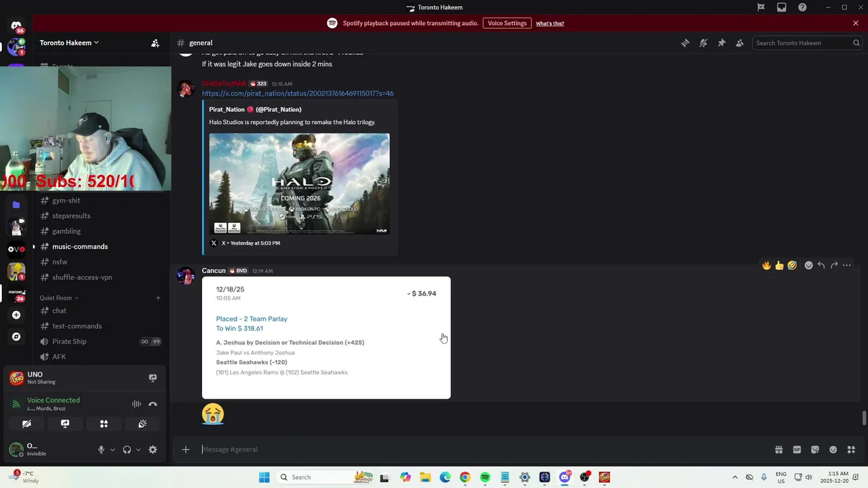Open the parlay bet slip image

click(x=326, y=338)
